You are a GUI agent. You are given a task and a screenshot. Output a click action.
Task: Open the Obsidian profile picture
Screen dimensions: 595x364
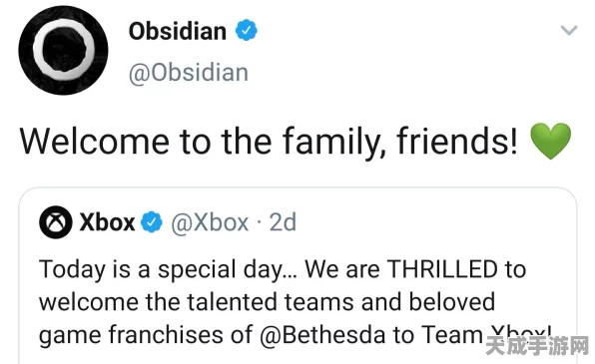(x=63, y=51)
